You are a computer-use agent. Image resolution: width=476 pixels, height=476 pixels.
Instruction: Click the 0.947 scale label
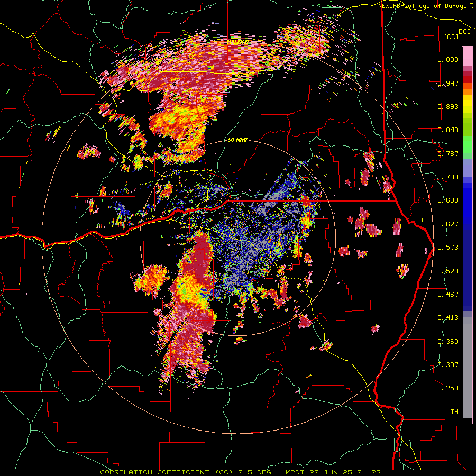[x=448, y=83]
